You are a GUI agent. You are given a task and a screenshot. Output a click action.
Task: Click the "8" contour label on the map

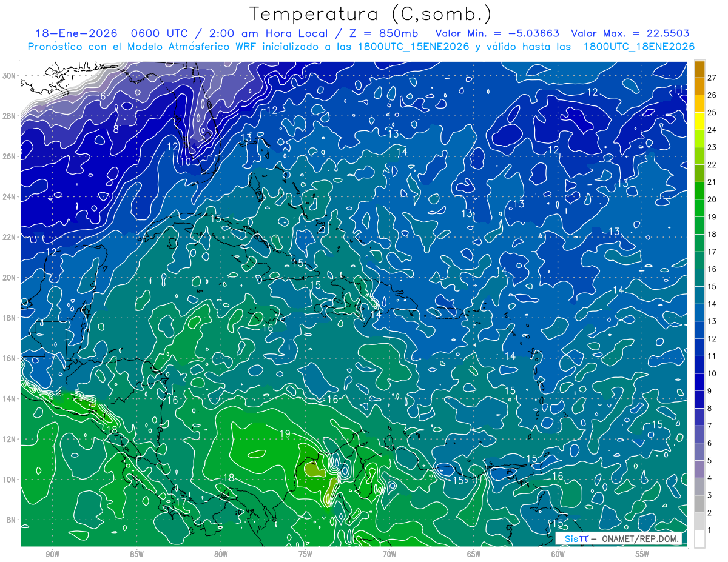tap(116, 129)
